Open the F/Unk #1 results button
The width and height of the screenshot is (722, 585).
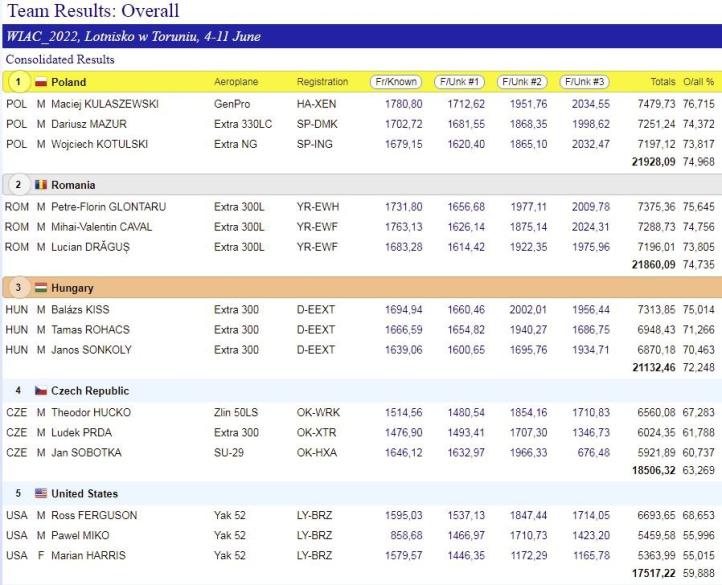pos(459,82)
